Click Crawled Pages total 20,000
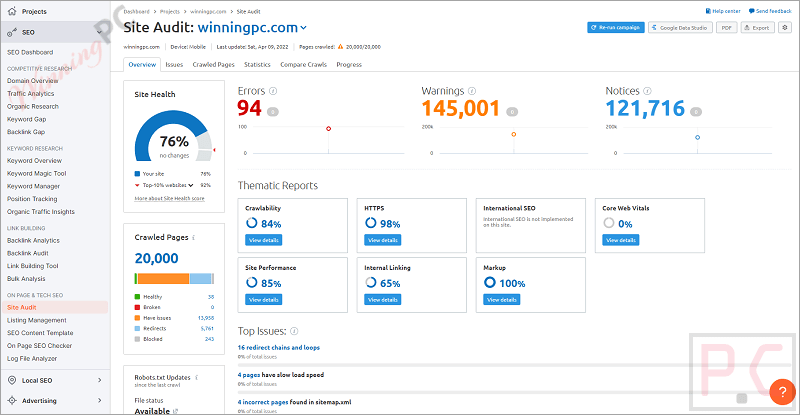Screen dimensions: 800x415 pos(157,258)
